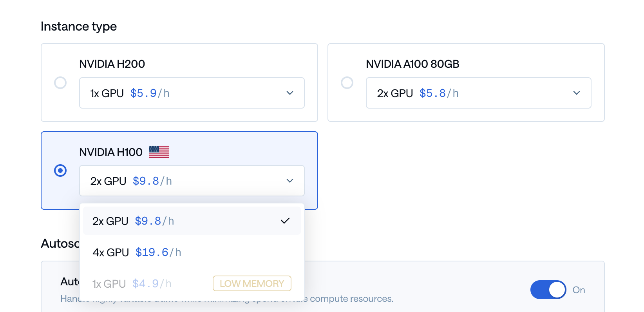The width and height of the screenshot is (644, 312).
Task: Click the checkmark on the selected 2x GPU option
Action: click(285, 221)
